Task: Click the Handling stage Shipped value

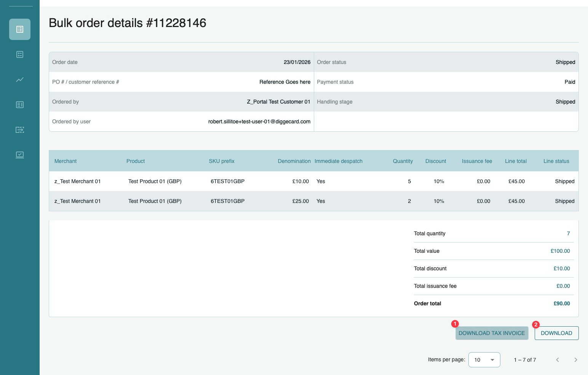Action: point(566,102)
